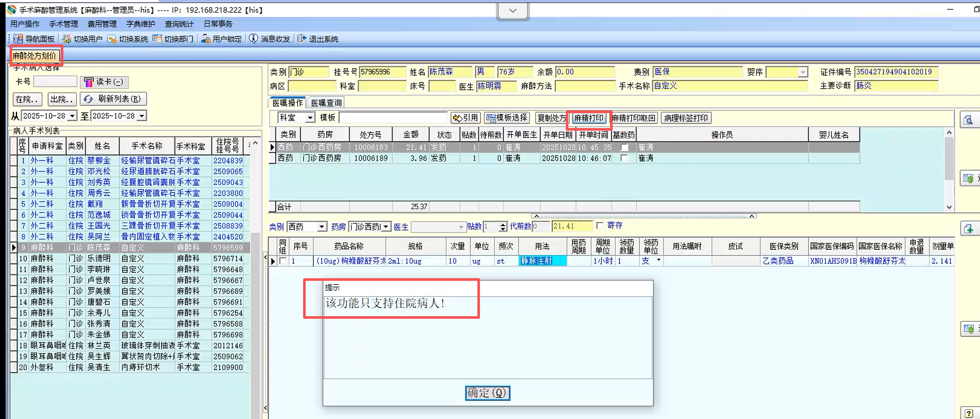Click the 麻精打印 button
The height and width of the screenshot is (419, 980).
coord(589,118)
